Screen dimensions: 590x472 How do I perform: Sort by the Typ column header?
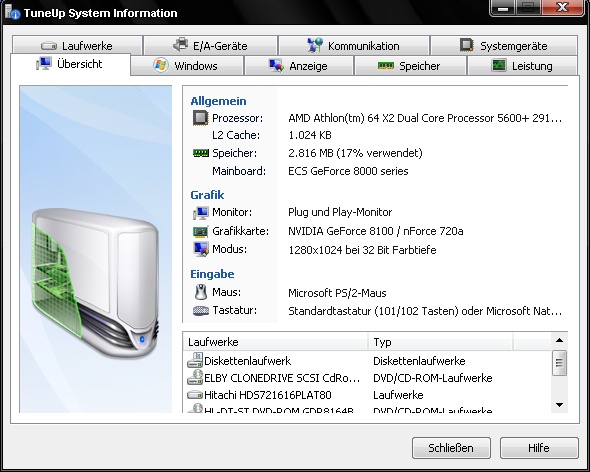pos(440,342)
